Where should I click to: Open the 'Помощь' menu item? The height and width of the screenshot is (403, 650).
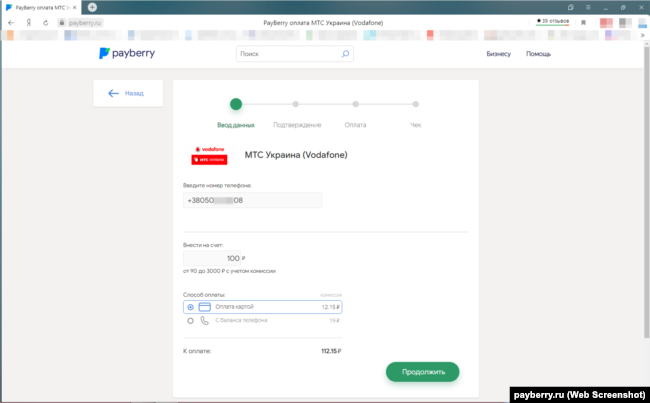point(538,54)
